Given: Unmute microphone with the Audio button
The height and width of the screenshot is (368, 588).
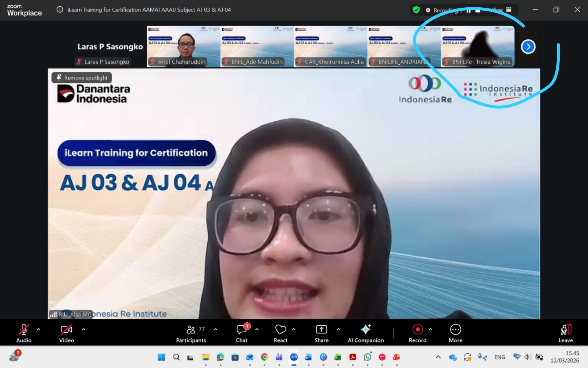Looking at the screenshot, I should click(24, 333).
